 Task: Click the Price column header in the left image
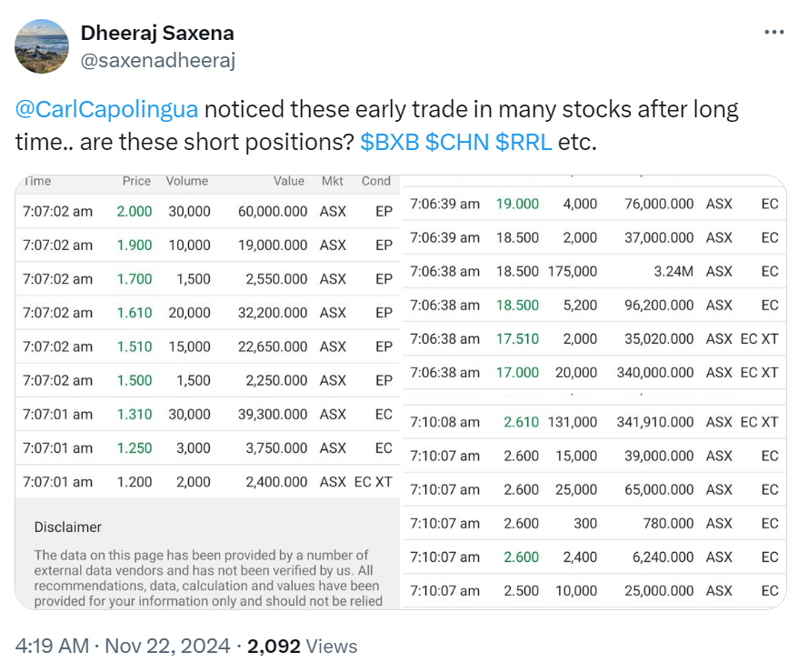[136, 181]
